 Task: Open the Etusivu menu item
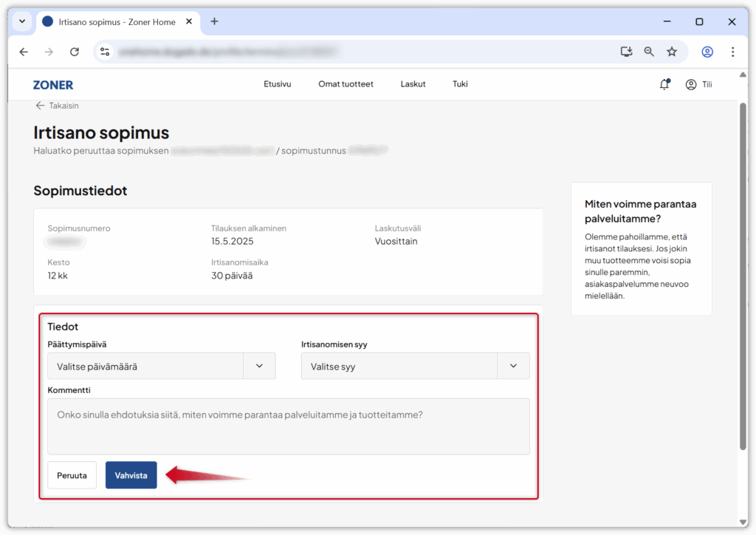[278, 84]
